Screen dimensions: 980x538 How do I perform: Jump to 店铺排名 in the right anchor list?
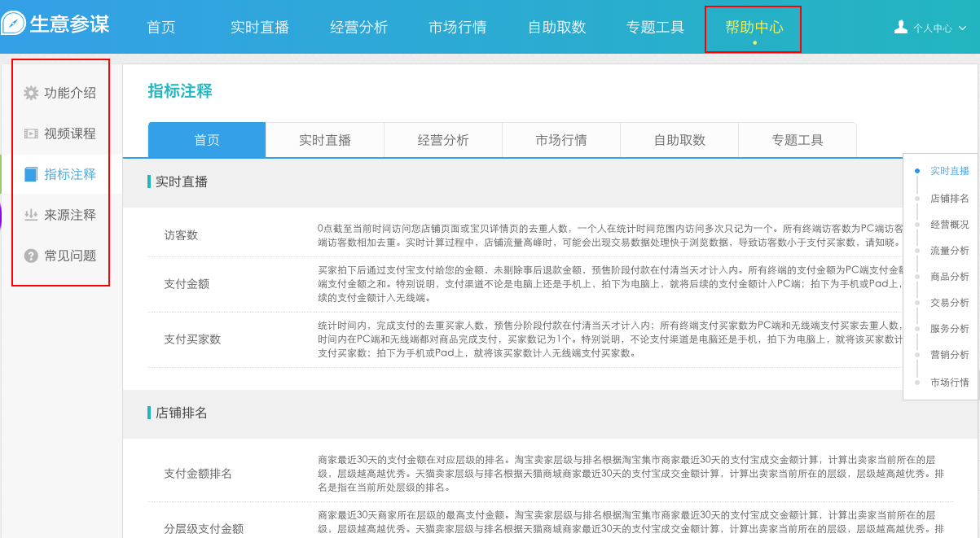pos(950,198)
